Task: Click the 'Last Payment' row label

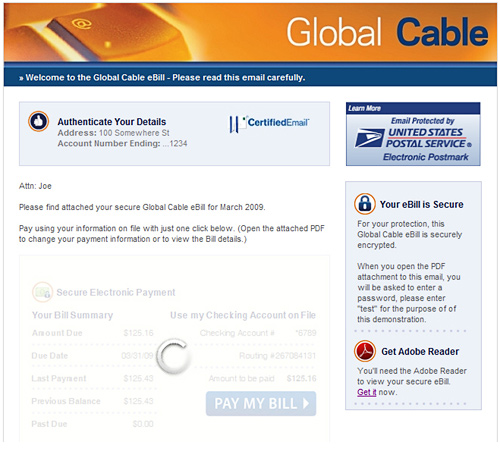Action: (x=59, y=379)
